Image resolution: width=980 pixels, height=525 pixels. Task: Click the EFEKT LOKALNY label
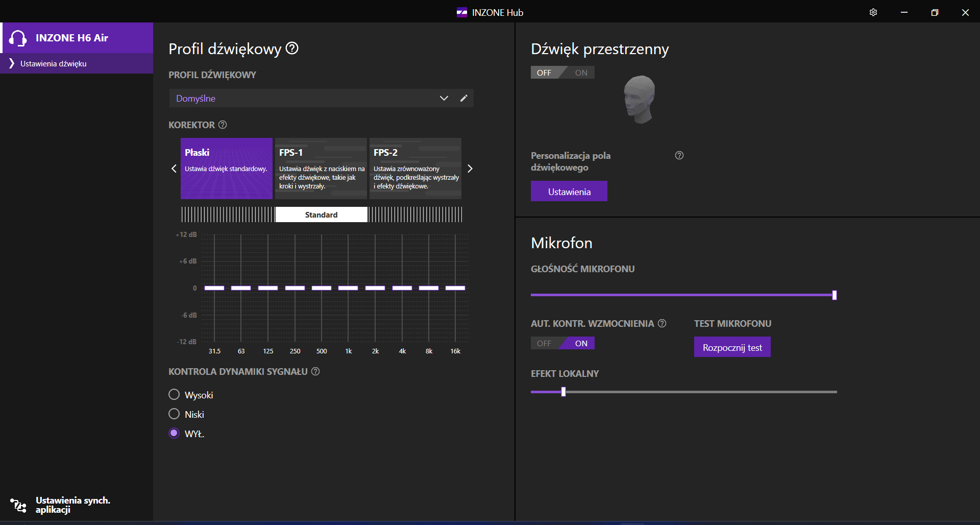(x=565, y=373)
